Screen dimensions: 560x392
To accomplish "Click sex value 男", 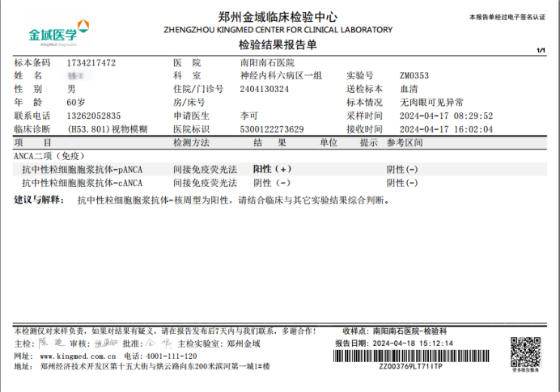I will tap(71, 89).
